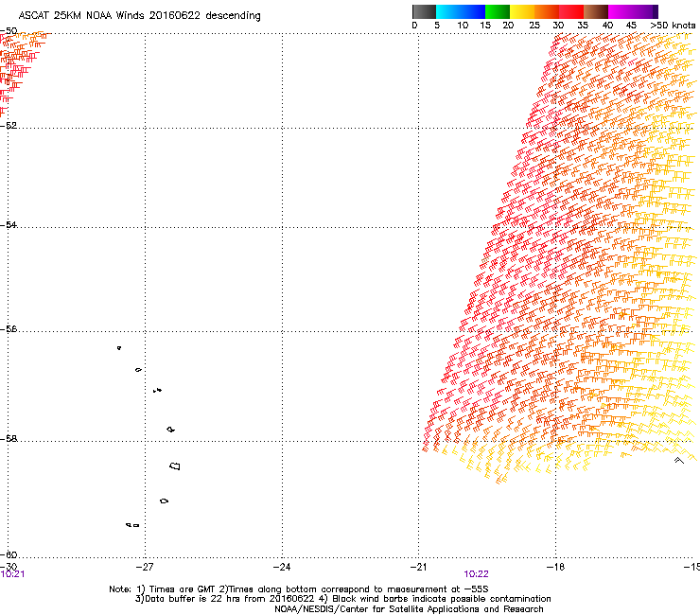Select the magenta 40-45 knots color band
The height and width of the screenshot is (615, 700).
point(621,11)
